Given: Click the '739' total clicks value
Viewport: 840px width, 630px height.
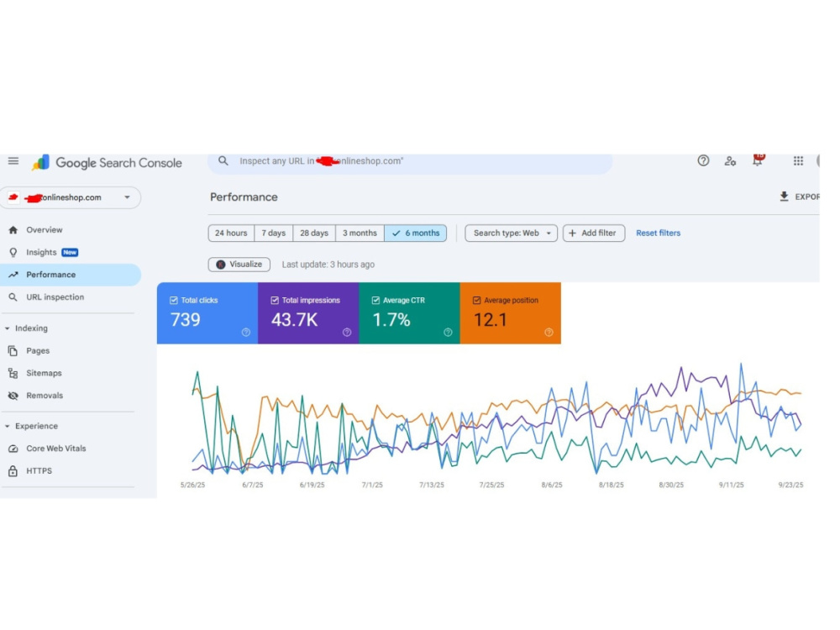Looking at the screenshot, I should click(x=186, y=320).
